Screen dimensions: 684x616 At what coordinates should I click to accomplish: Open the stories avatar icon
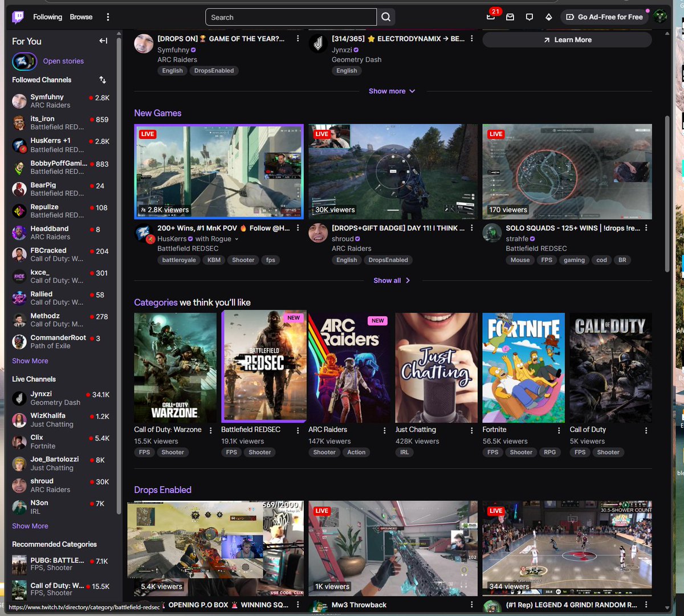click(25, 61)
